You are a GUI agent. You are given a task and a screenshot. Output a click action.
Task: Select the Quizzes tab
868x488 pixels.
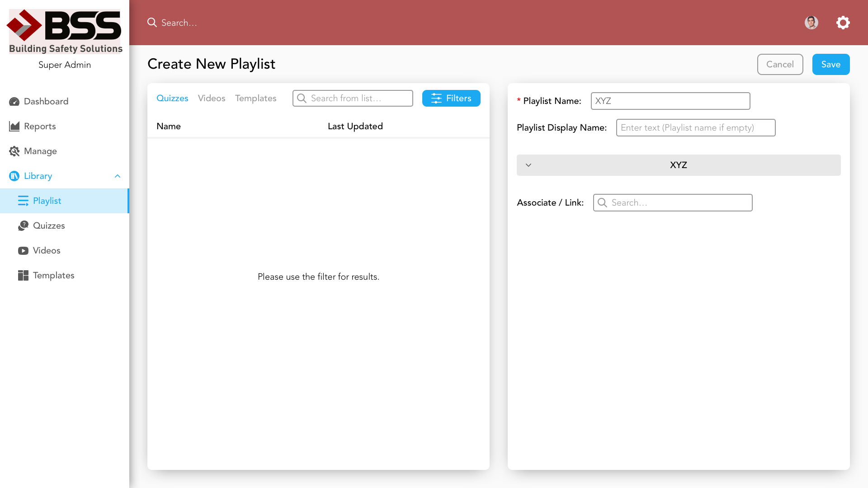point(172,98)
